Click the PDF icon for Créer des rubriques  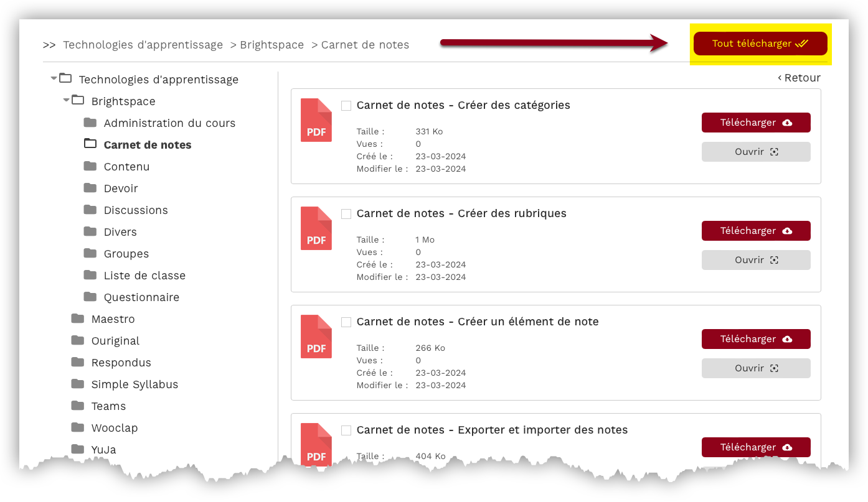pos(316,228)
